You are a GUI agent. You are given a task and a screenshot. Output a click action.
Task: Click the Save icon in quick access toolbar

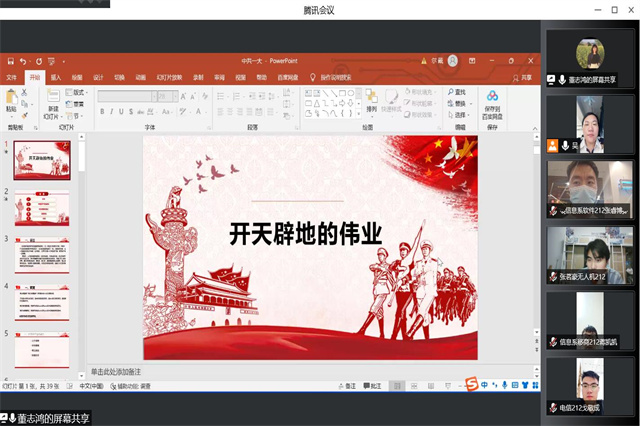9,61
